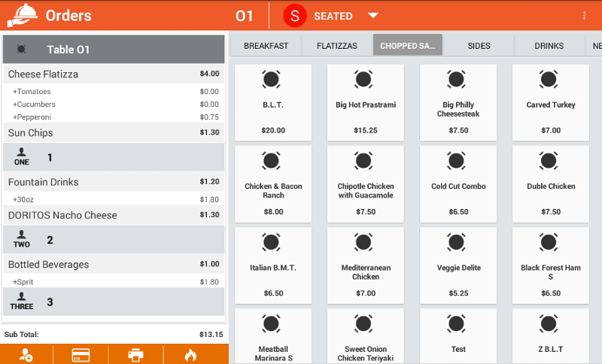
Task: Expand the SEATED status dropdown arrow
Action: (x=372, y=16)
